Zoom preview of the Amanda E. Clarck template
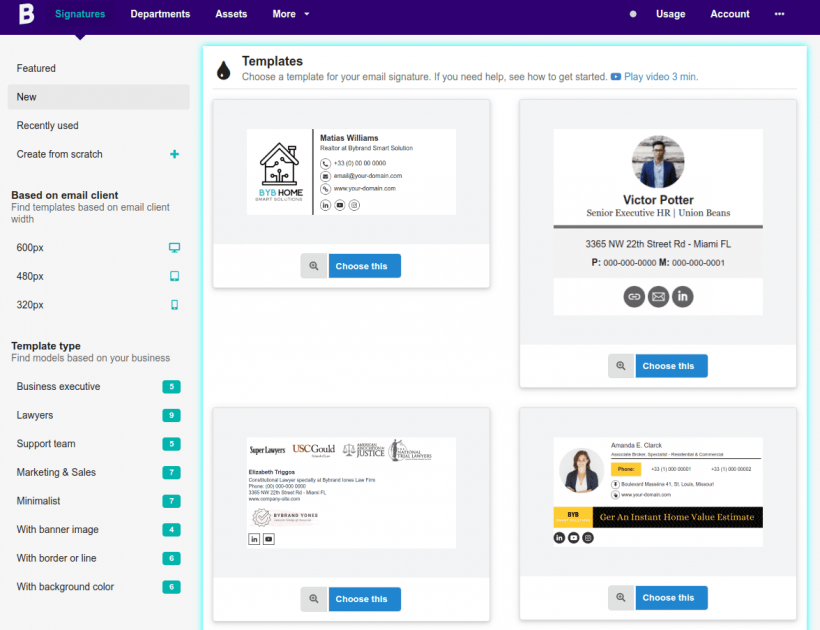The height and width of the screenshot is (630, 820). coord(620,597)
